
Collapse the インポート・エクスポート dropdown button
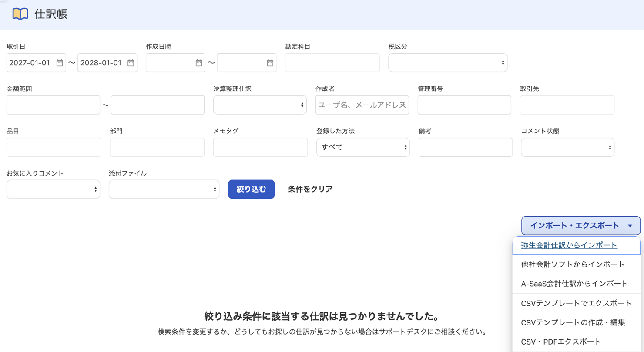point(581,226)
